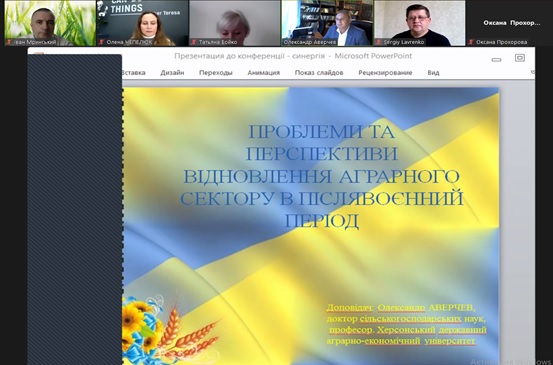Screen dimensions: 553x365
Task: Open the Вид tab
Action: (433, 73)
